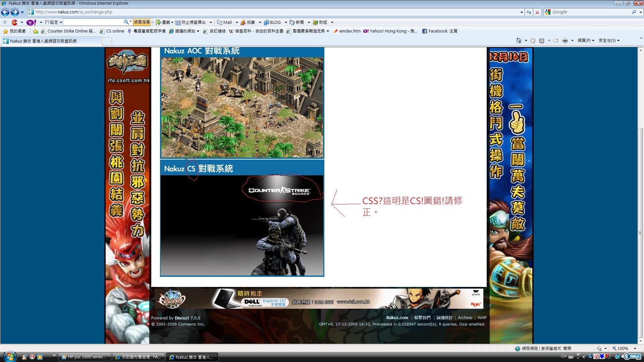Select the Nakuz 樂古 browser tab
Image resolution: width=644 pixels, height=362 pixels.
click(x=51, y=41)
